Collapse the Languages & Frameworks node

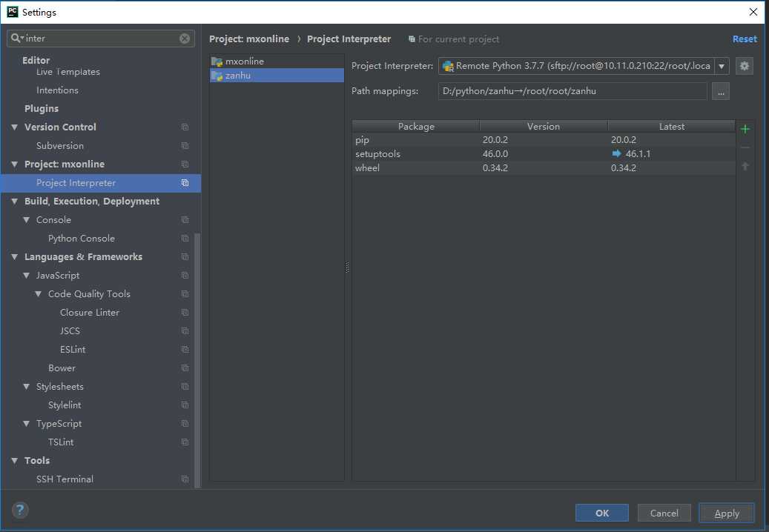click(14, 257)
